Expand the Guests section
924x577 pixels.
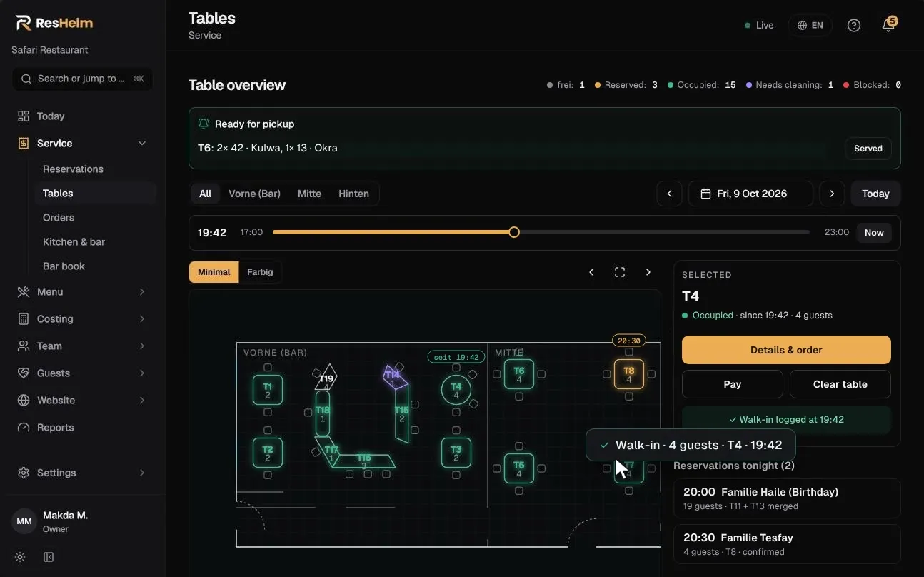82,373
